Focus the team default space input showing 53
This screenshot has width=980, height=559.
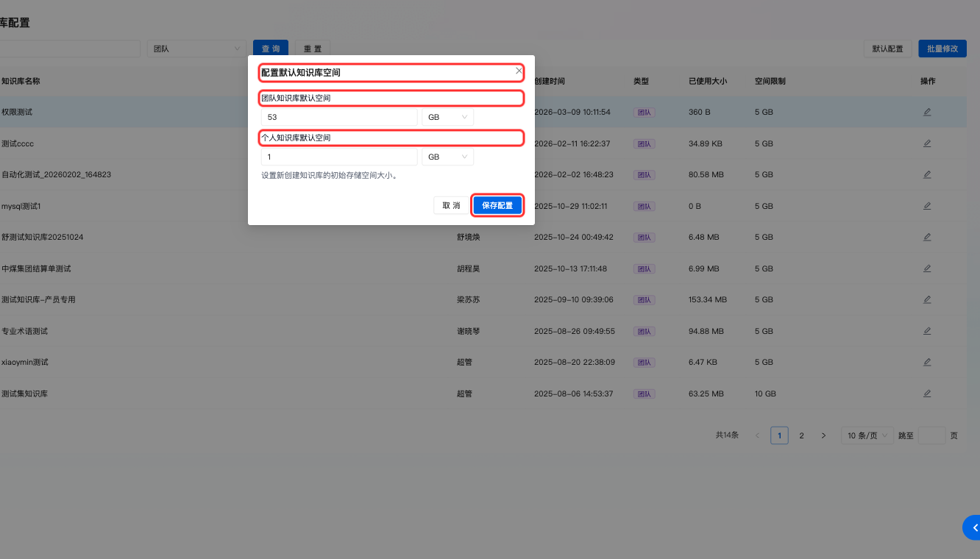click(x=338, y=117)
